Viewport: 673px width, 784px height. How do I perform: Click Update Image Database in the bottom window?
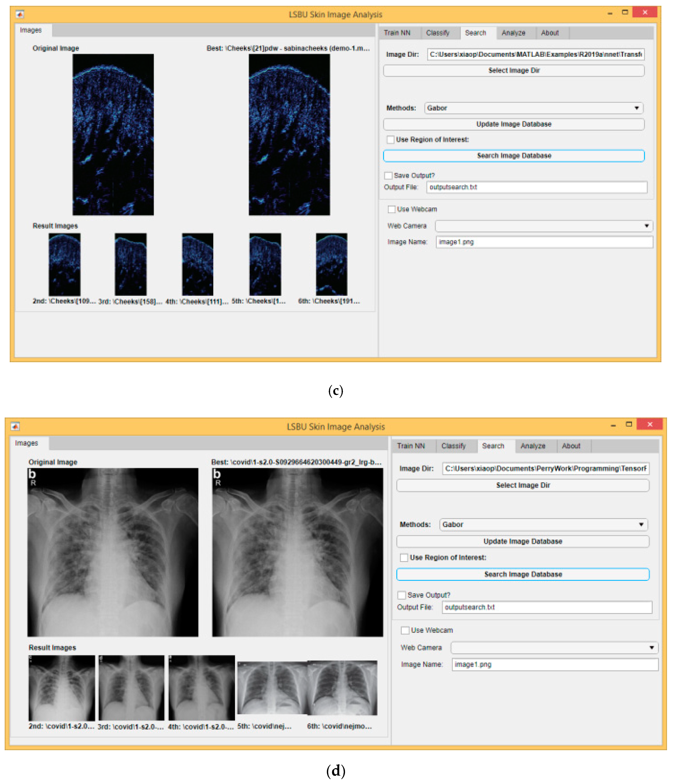click(523, 541)
